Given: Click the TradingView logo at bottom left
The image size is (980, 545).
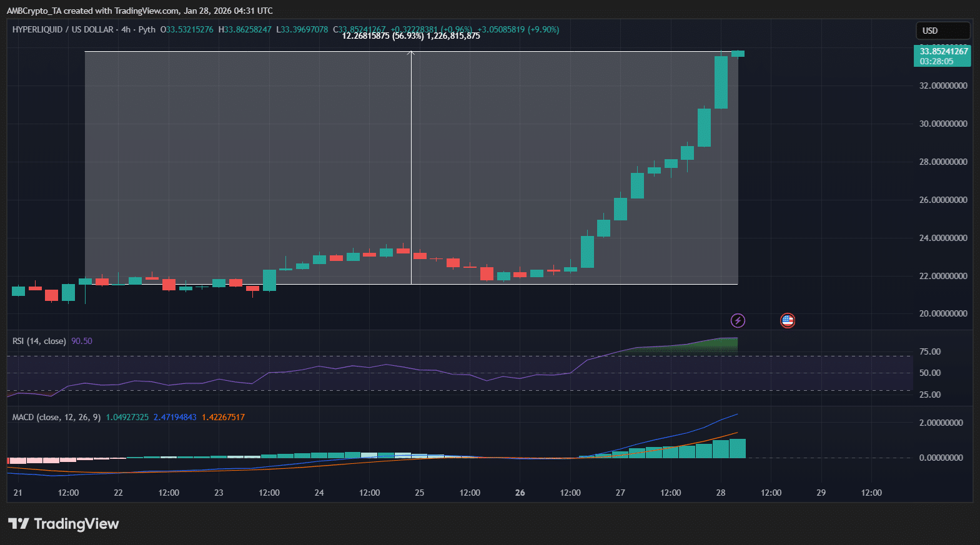Looking at the screenshot, I should pos(63,524).
